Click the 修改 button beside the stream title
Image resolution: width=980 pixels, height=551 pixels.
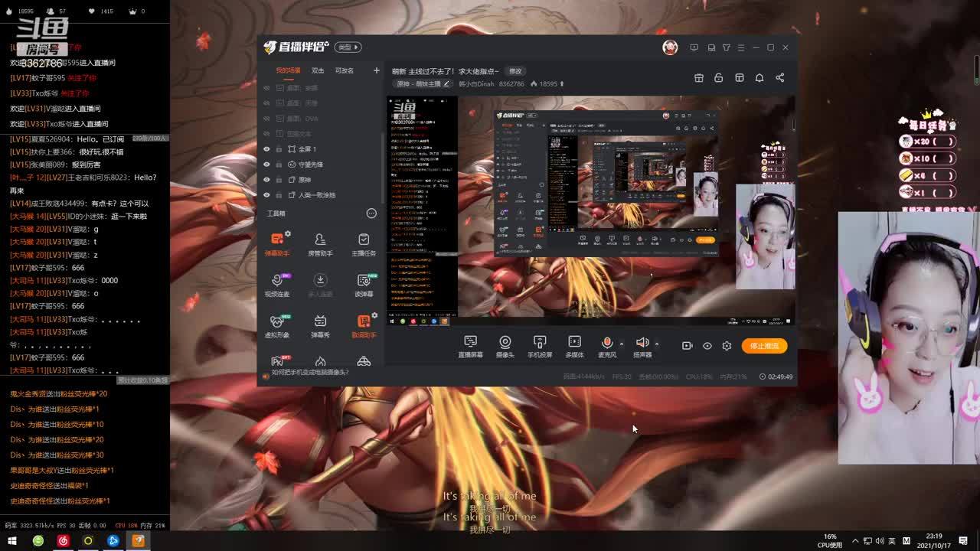coord(515,71)
